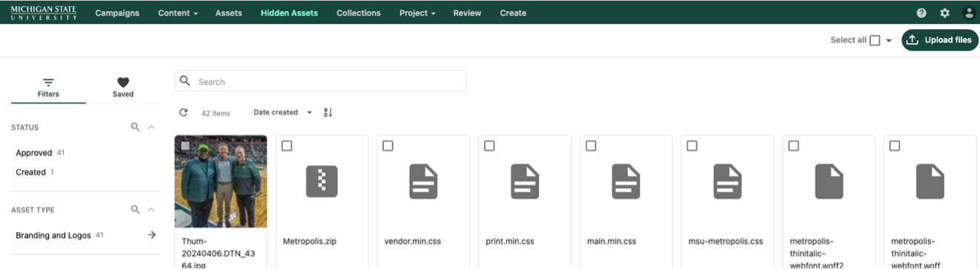The image size is (980, 270).
Task: Open the user account avatar icon
Action: click(969, 13)
